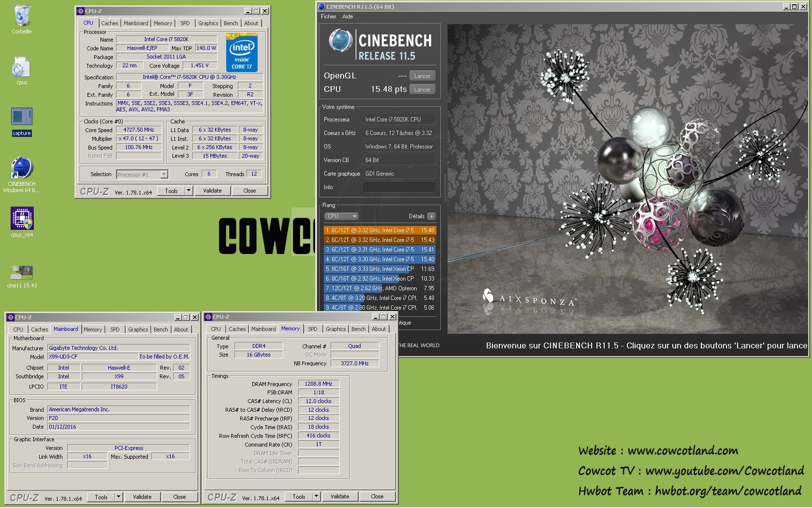Image resolution: width=812 pixels, height=508 pixels.
Task: Click the Core Voltage value 1.451 V
Action: 200,65
